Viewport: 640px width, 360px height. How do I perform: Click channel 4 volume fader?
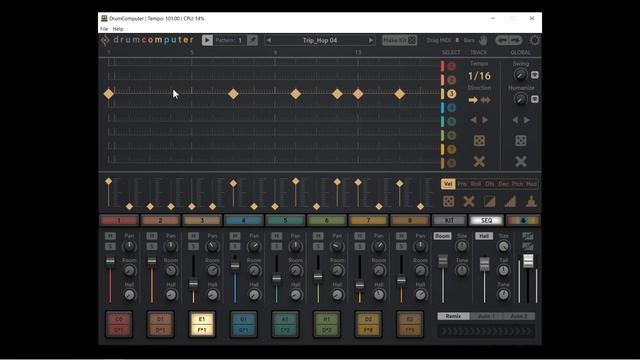click(x=235, y=266)
